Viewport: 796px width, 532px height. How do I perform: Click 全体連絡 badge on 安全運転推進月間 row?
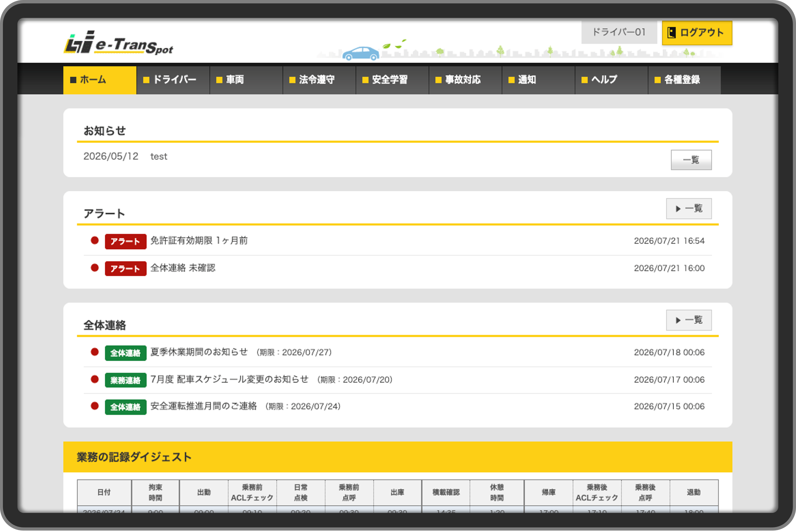click(x=126, y=407)
